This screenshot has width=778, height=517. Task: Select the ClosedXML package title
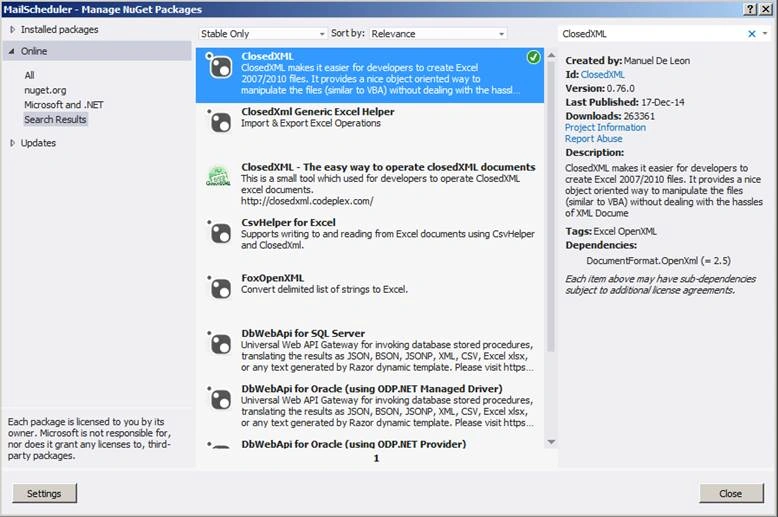[267, 56]
